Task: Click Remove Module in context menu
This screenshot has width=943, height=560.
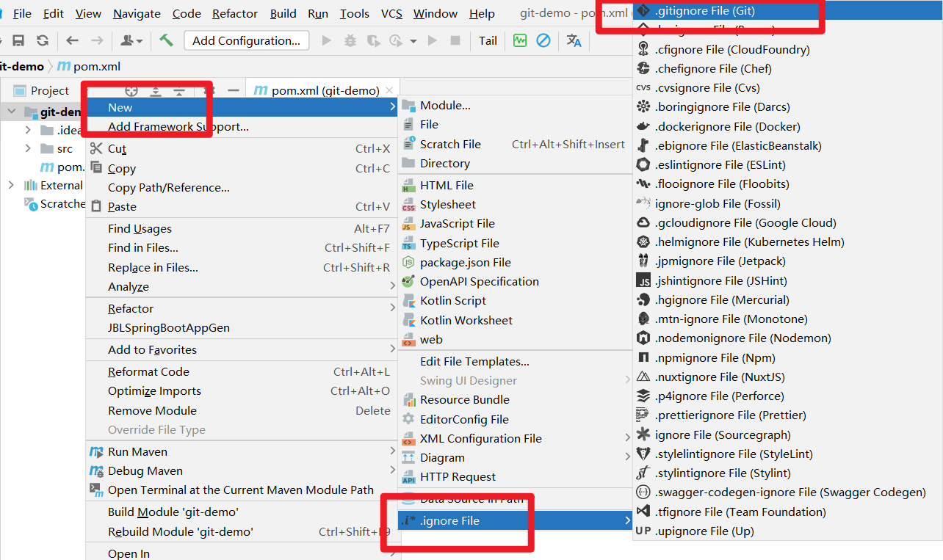Action: click(x=242, y=410)
